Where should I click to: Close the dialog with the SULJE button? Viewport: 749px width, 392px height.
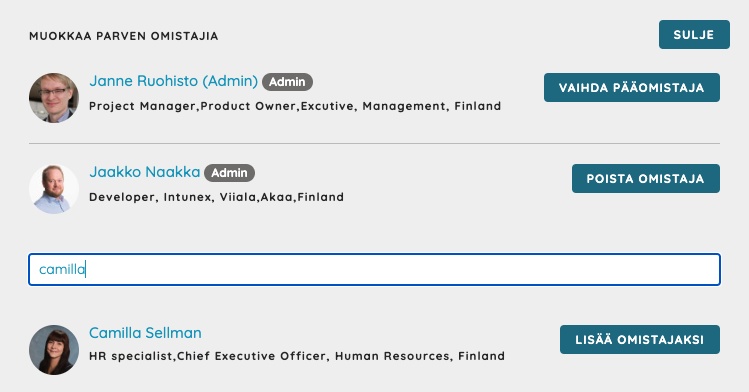[694, 34]
